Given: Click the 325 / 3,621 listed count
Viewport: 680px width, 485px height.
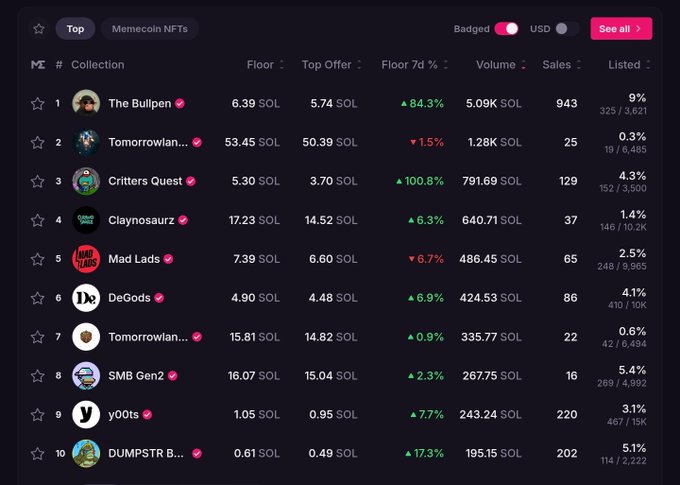Looking at the screenshot, I should coord(623,111).
